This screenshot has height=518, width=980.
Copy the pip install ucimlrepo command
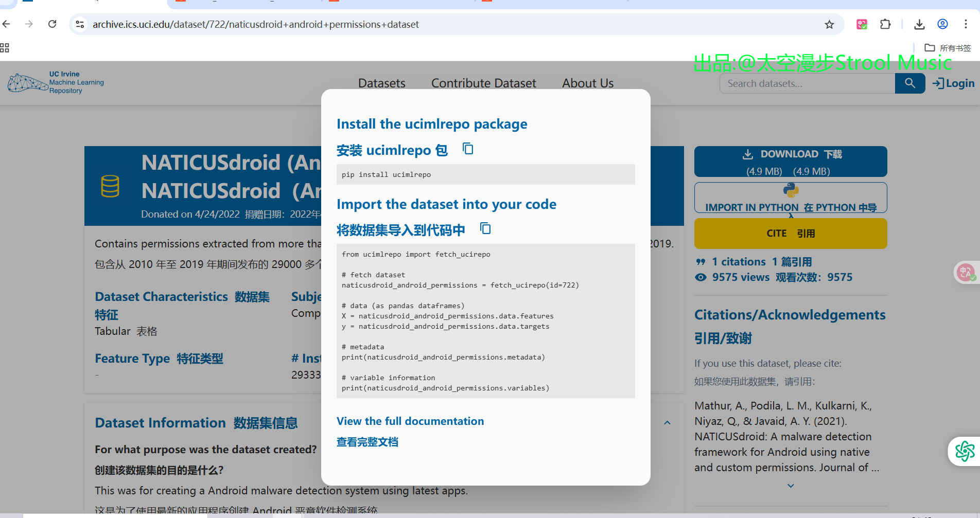(468, 149)
